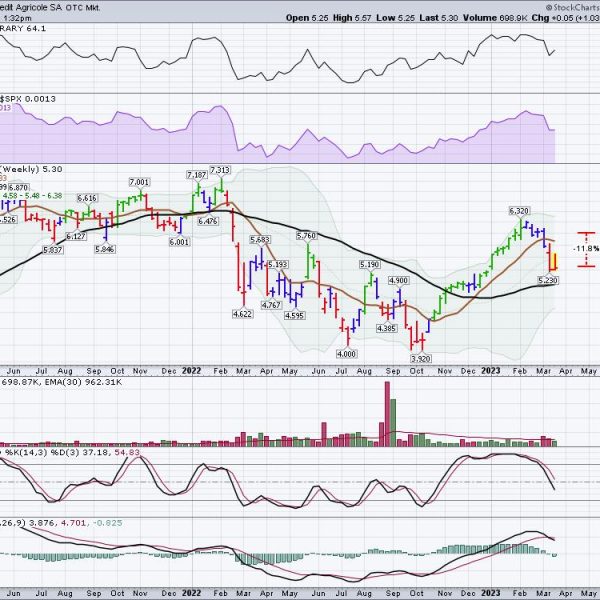This screenshot has width=600, height=600.
Task: Click the 5.193 price label
Action: (x=278, y=264)
